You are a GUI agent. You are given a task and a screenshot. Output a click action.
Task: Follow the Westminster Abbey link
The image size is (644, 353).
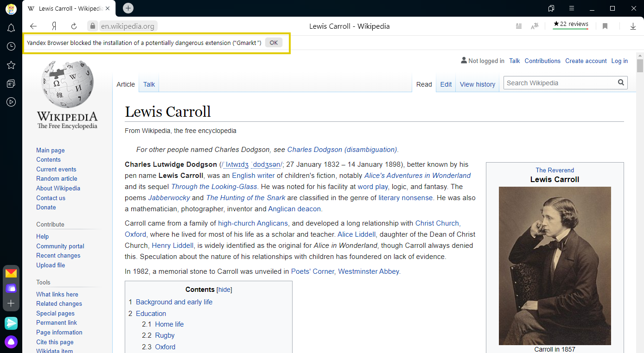click(x=368, y=271)
